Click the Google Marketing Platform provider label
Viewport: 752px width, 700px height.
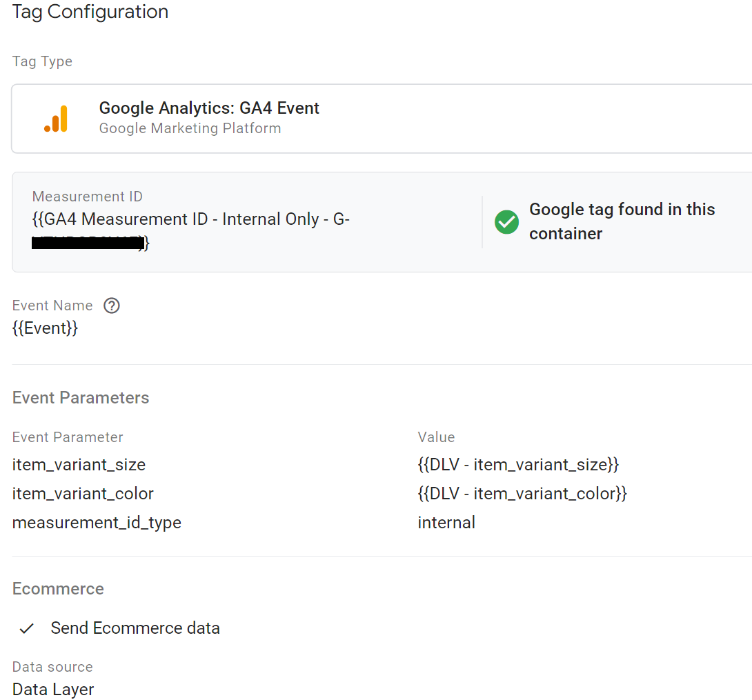[x=190, y=128]
